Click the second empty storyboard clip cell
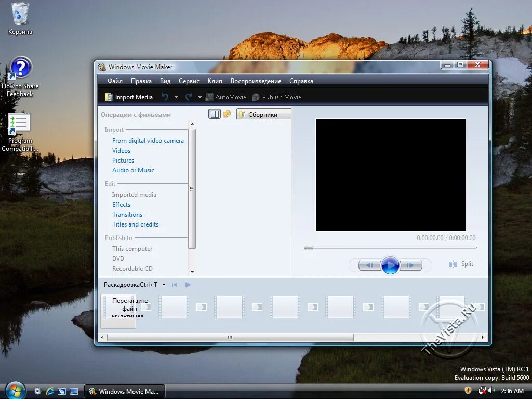532x399 pixels. tap(174, 307)
